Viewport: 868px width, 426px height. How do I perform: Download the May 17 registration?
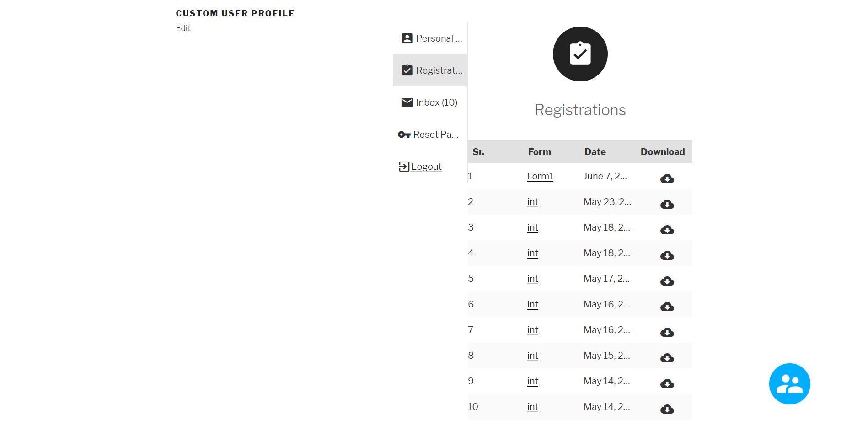pos(667,281)
